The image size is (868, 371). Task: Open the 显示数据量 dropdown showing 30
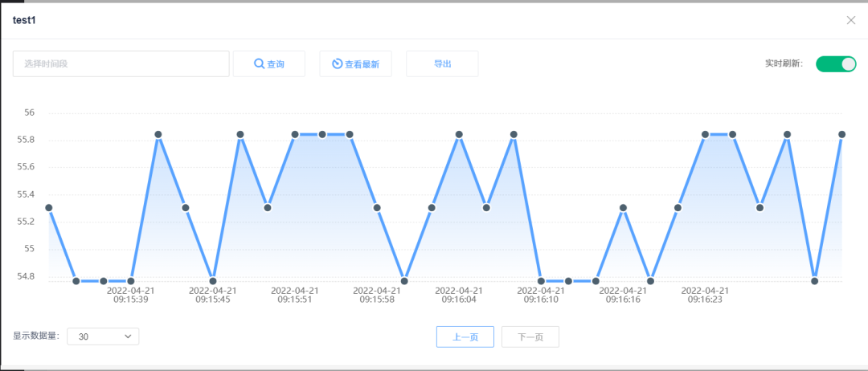click(103, 336)
